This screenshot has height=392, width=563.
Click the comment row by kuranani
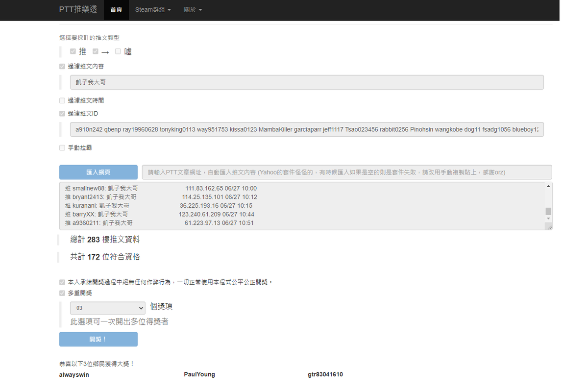[x=159, y=205]
